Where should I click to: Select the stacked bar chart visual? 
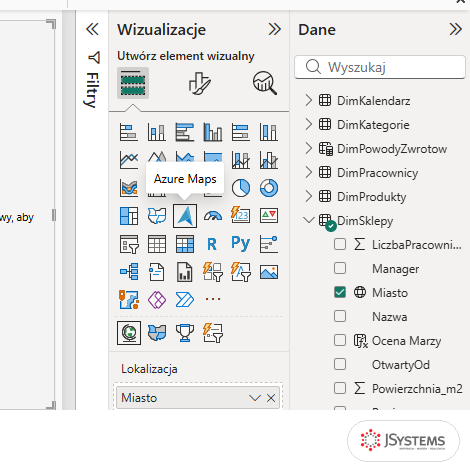tap(129, 132)
